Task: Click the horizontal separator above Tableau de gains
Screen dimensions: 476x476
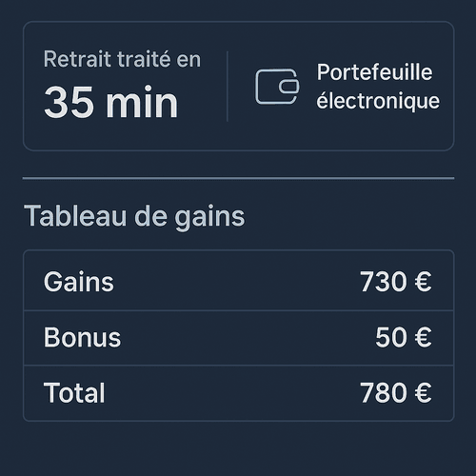Action: tap(238, 178)
